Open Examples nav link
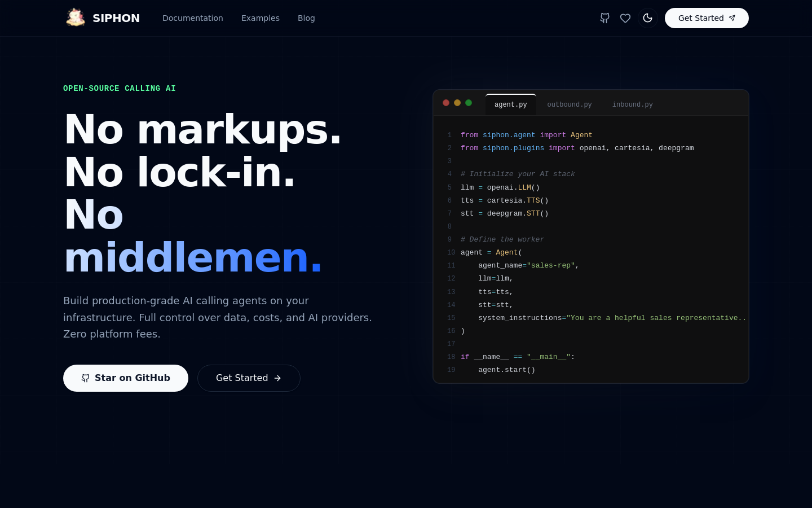 261,18
